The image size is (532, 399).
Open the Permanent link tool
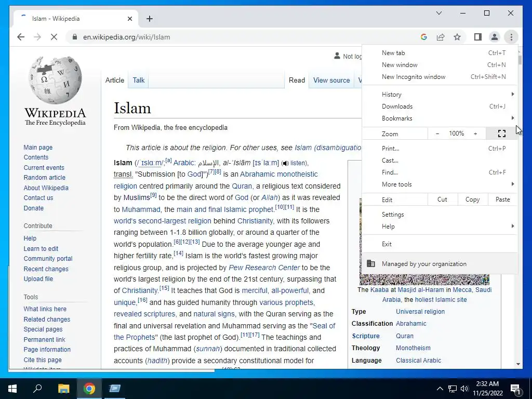(x=45, y=339)
